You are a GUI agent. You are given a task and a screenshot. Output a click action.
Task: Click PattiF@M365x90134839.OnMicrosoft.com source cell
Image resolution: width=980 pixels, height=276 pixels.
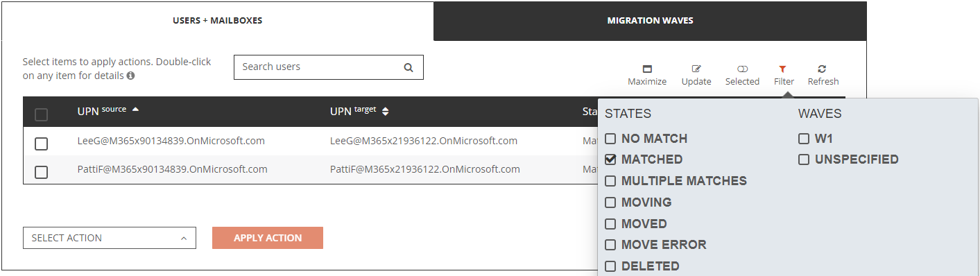coord(173,169)
